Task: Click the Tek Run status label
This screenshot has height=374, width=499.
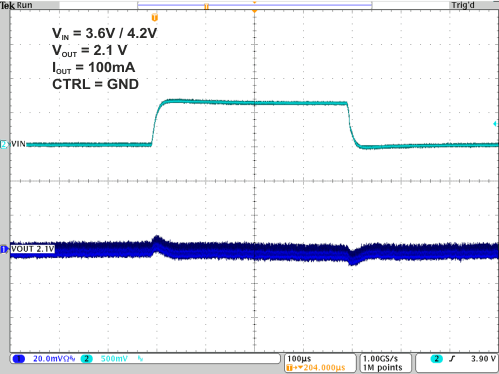Action: 16,5
